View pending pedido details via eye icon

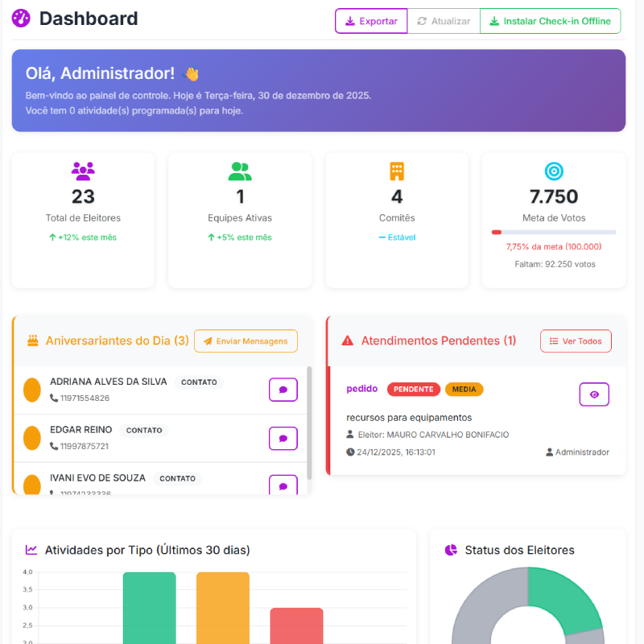click(x=594, y=394)
